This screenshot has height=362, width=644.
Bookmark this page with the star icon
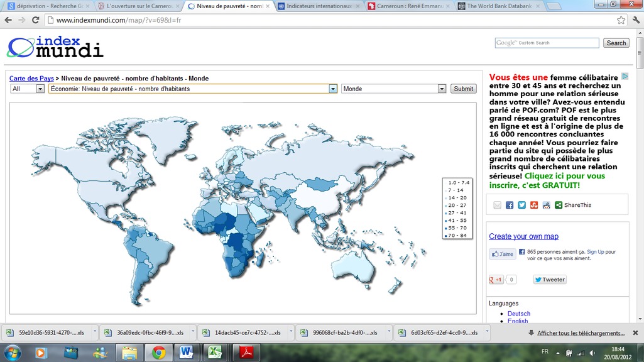(x=621, y=19)
